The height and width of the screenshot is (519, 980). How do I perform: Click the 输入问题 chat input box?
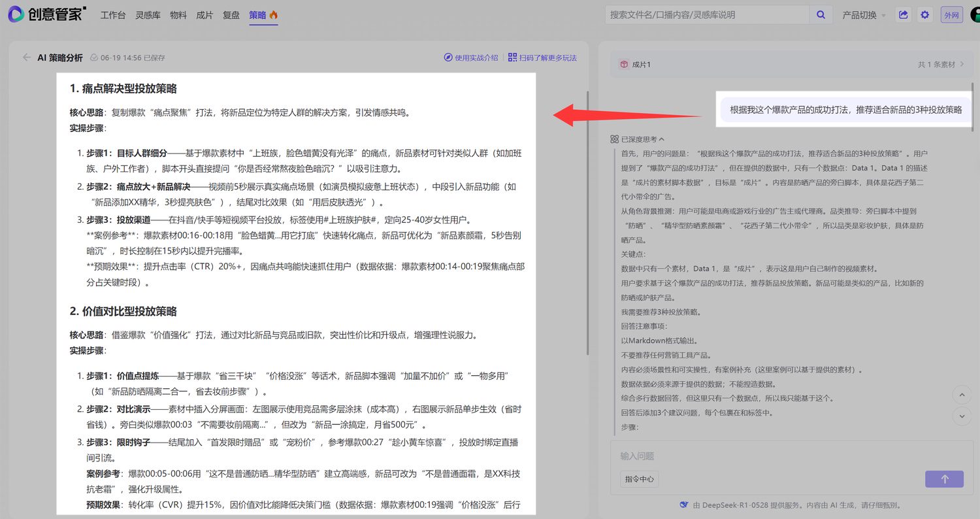792,456
